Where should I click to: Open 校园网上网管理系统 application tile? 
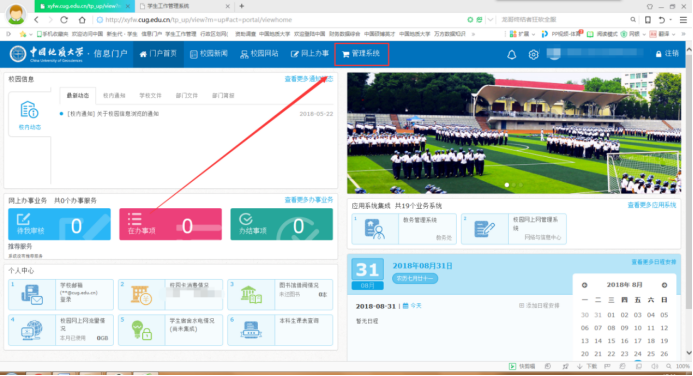(514, 229)
